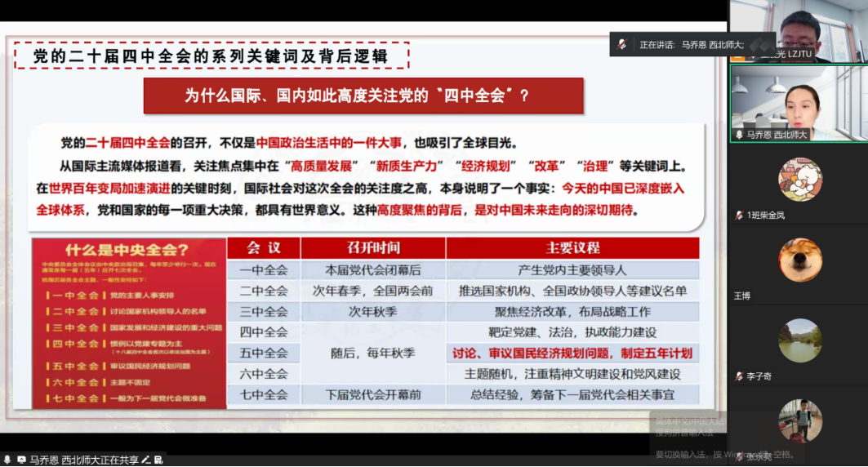Click table cell 靶定党建、法治,执政能力建设

[x=572, y=332]
